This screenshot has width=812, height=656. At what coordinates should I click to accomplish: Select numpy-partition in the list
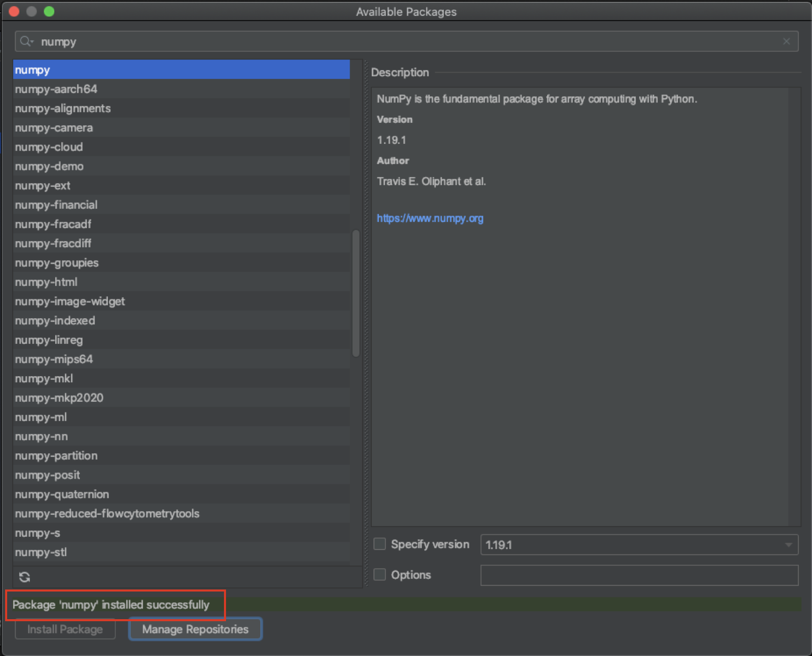[182, 455]
